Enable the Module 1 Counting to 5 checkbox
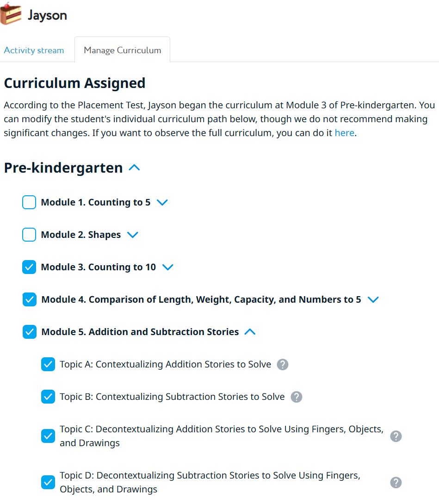This screenshot has width=439, height=504. pyautogui.click(x=29, y=202)
